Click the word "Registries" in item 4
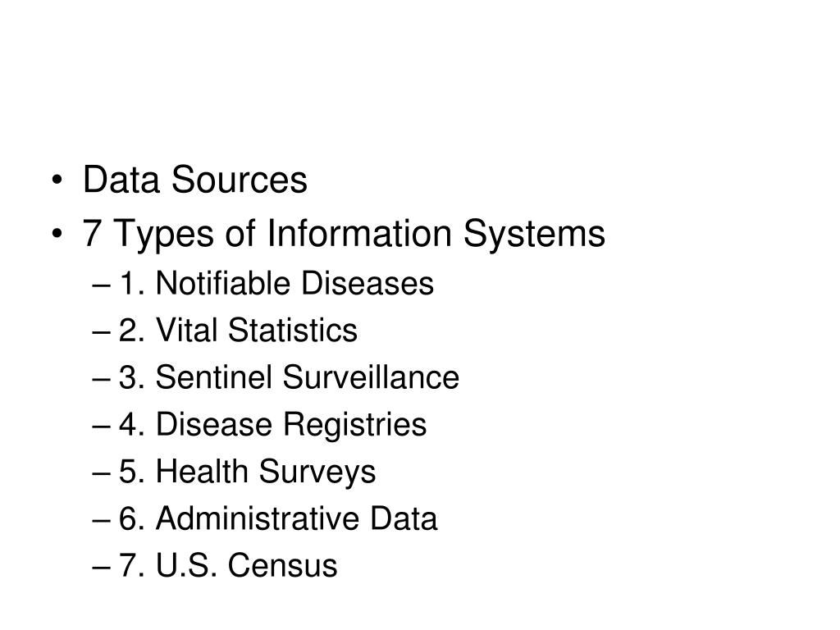This screenshot has width=840, height=630. point(354,424)
